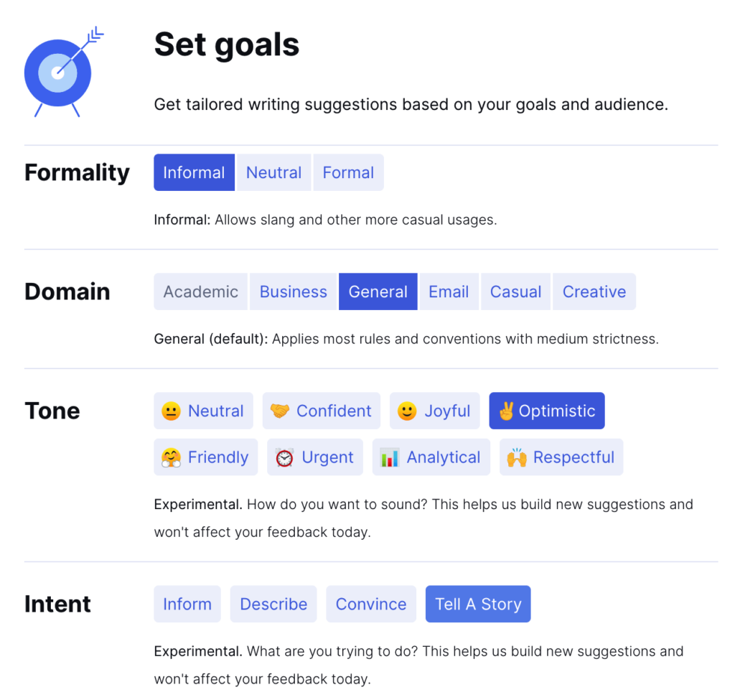Pick the Creative domain
This screenshot has height=700, width=735.
(594, 291)
